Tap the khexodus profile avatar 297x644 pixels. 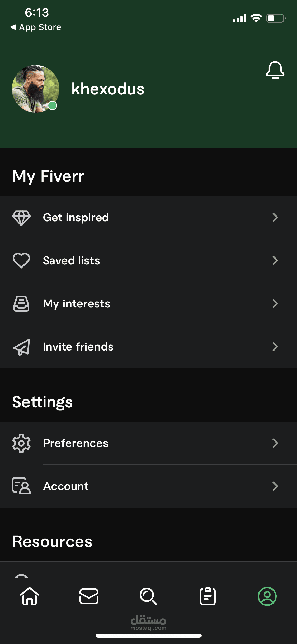(x=36, y=89)
